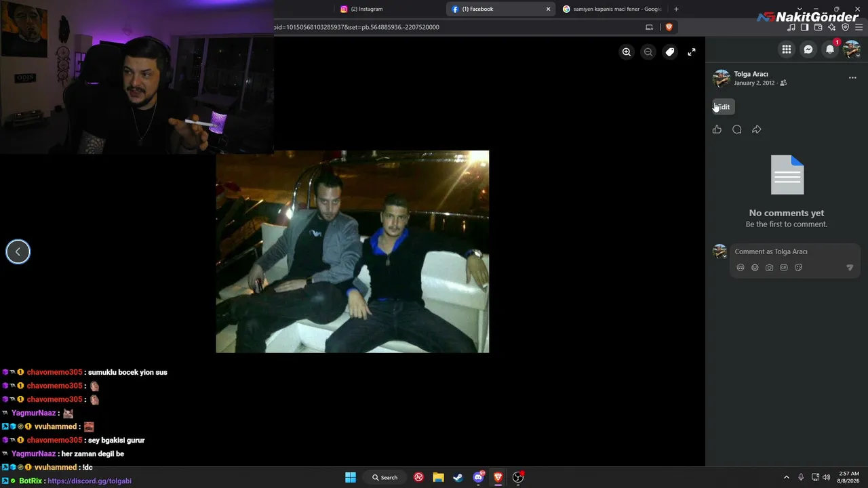The height and width of the screenshot is (488, 868).
Task: Open network settings from tray
Action: [x=815, y=477]
